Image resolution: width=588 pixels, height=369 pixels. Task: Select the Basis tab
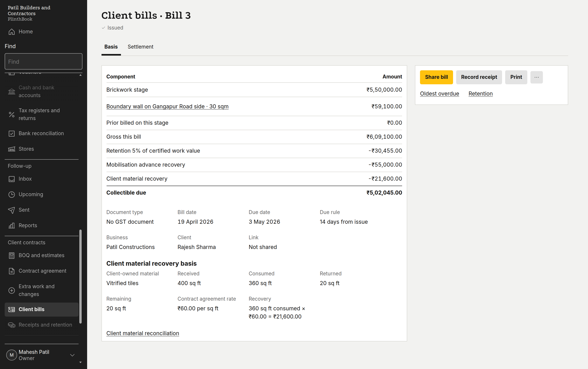[111, 47]
